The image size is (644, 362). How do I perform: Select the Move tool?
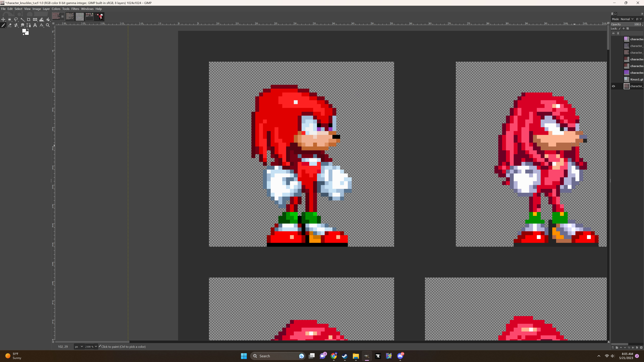(3, 19)
